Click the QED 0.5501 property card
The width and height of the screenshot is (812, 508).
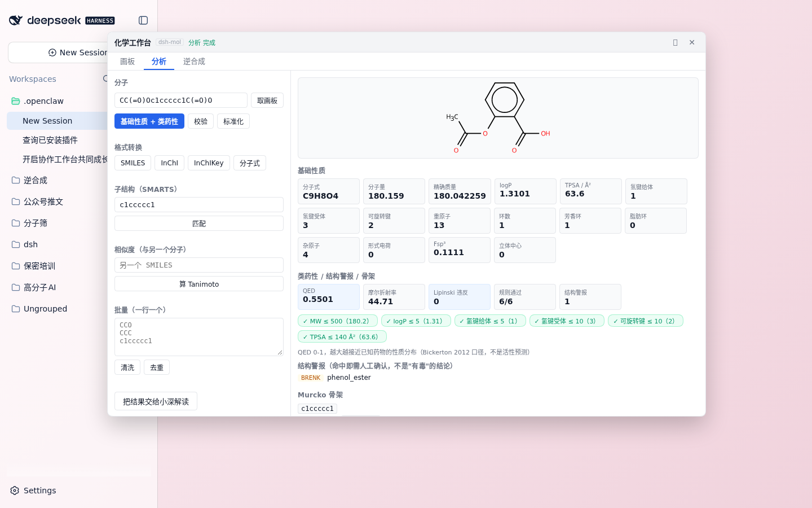coord(329,297)
